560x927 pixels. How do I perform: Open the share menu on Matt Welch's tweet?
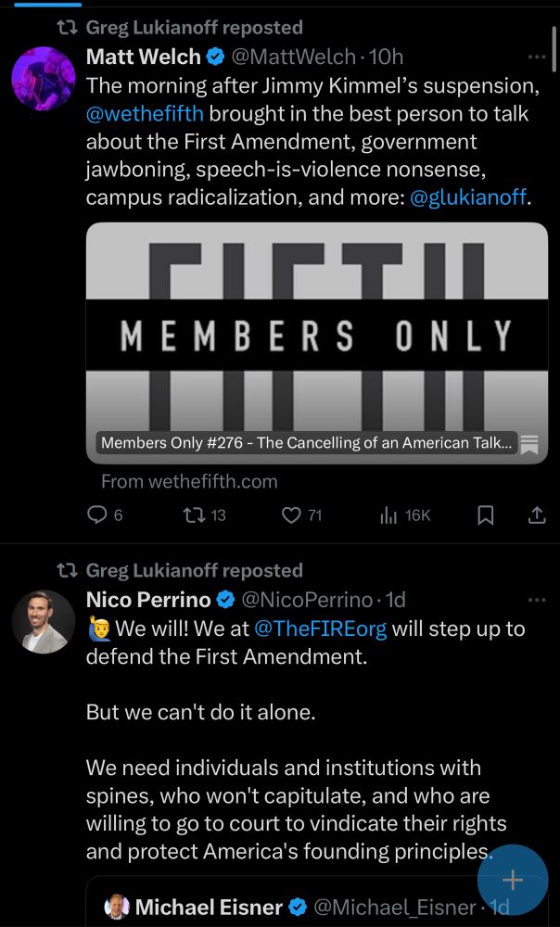click(536, 514)
